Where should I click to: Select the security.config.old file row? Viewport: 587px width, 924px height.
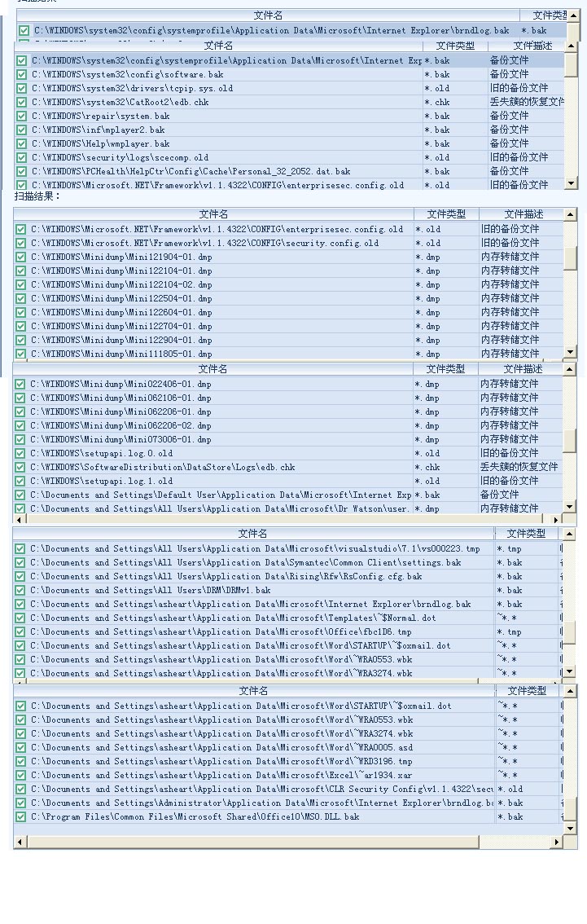point(288,244)
